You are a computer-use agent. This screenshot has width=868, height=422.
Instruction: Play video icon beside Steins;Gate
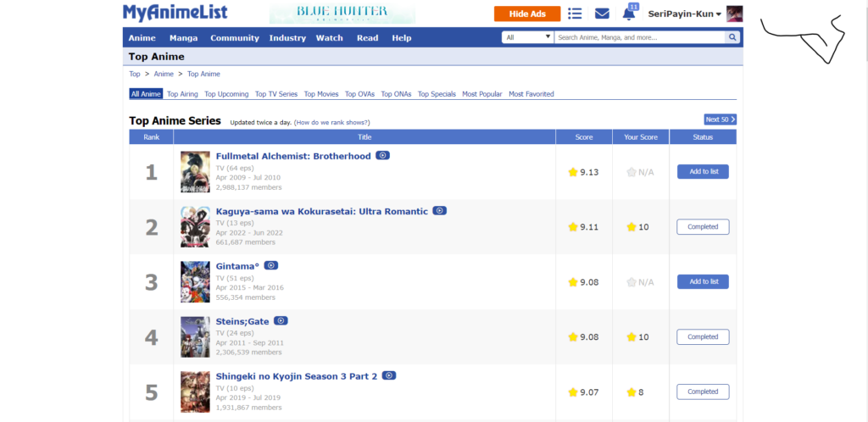(x=281, y=321)
